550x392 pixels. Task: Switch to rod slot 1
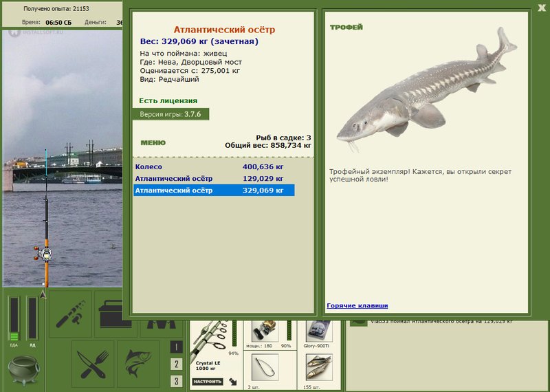(176, 347)
